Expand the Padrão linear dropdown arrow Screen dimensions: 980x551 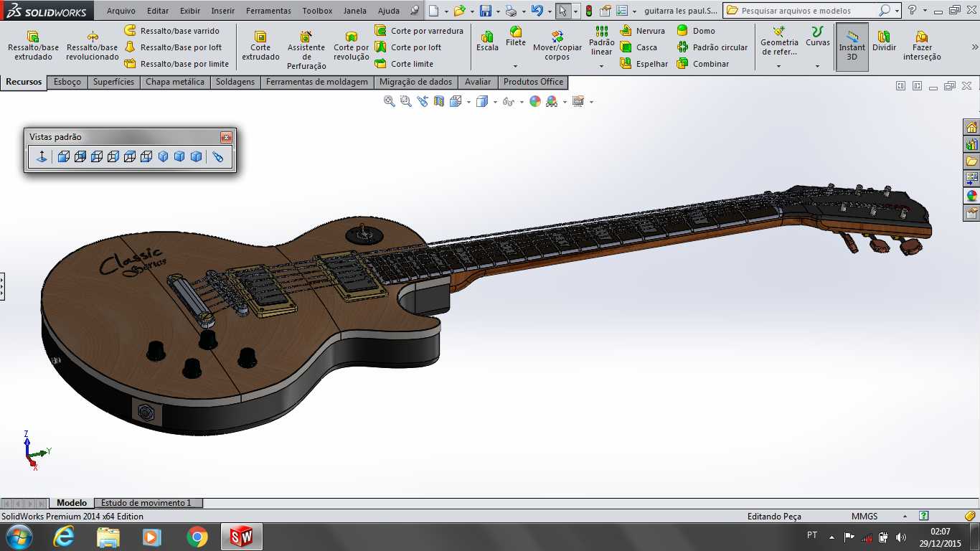602,67
